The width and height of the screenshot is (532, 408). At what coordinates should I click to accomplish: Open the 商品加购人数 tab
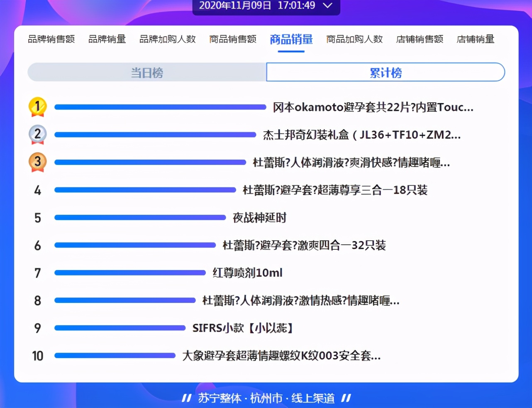354,39
